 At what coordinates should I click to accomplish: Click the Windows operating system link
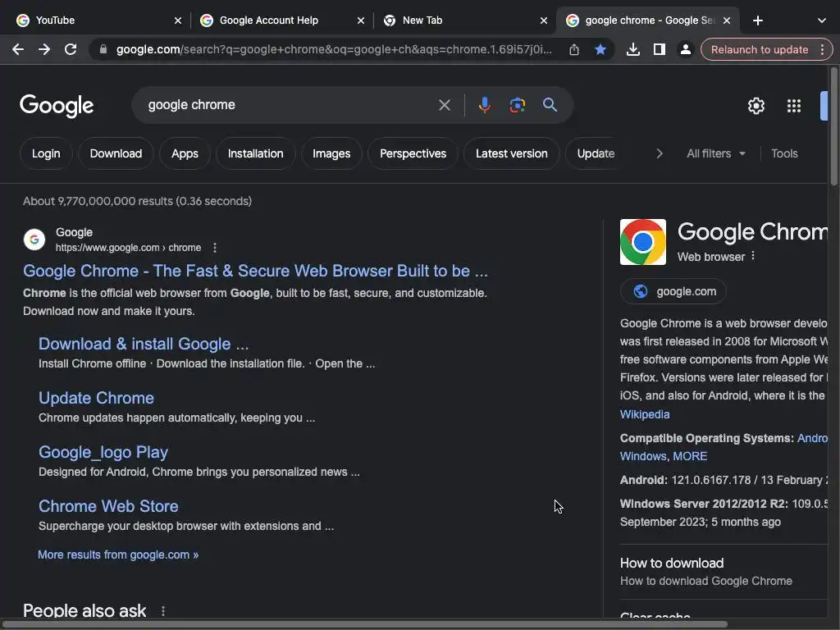(x=643, y=456)
